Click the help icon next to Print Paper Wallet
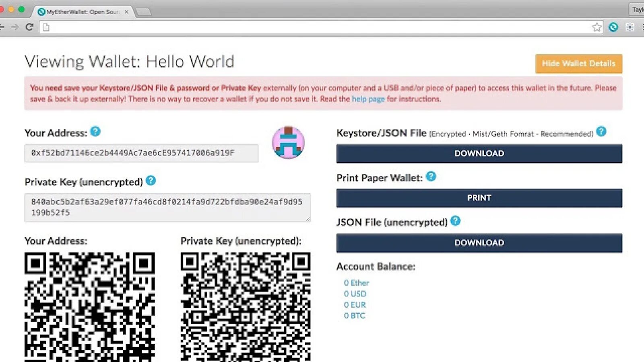Image resolution: width=644 pixels, height=362 pixels. [x=431, y=176]
